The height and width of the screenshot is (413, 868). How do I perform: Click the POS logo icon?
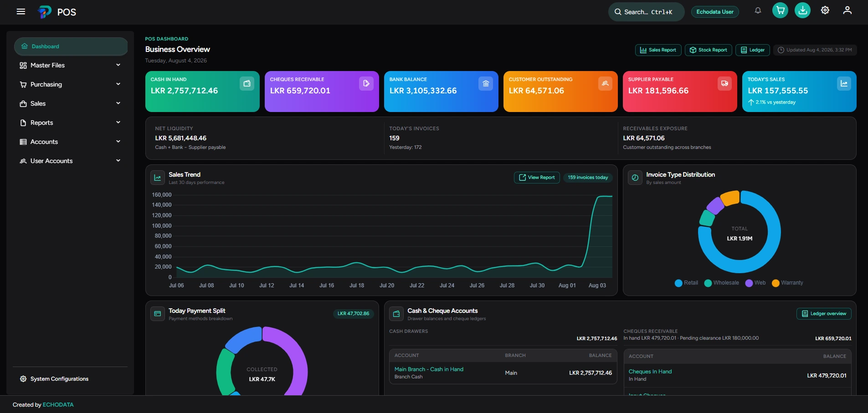44,12
